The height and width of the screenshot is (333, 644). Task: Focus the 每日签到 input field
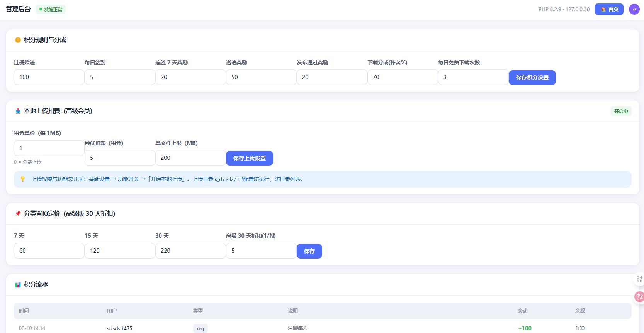pos(120,77)
